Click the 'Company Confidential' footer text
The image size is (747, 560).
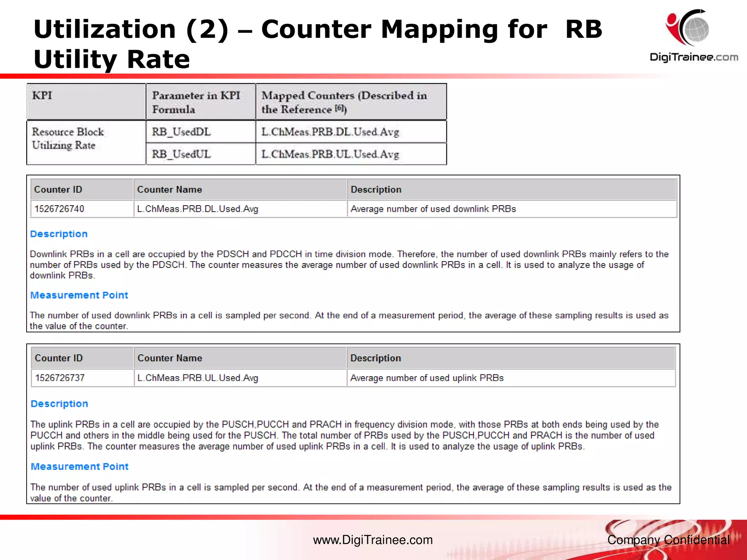(669, 540)
